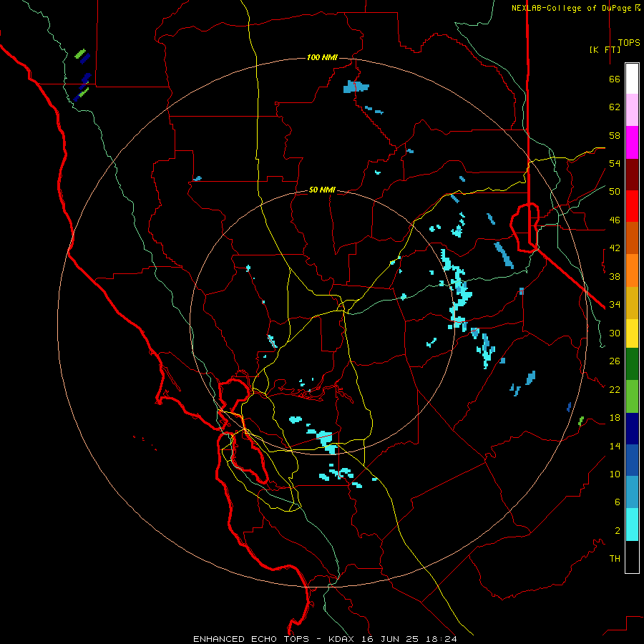Screen dimensions: 644x644
Task: Click the legend value 30
Action: [615, 333]
